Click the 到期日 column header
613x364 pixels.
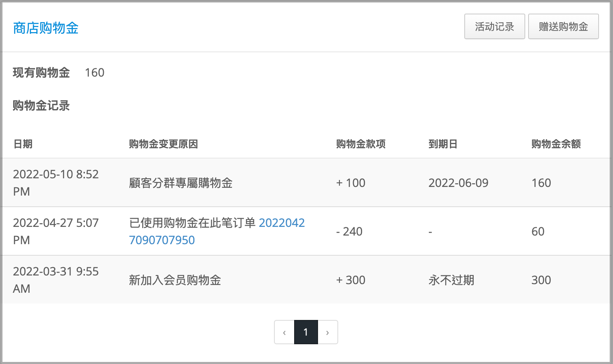(x=443, y=144)
